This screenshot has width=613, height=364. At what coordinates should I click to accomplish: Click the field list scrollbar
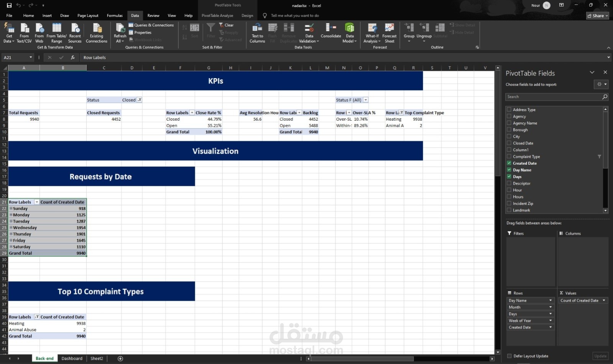pos(605,140)
